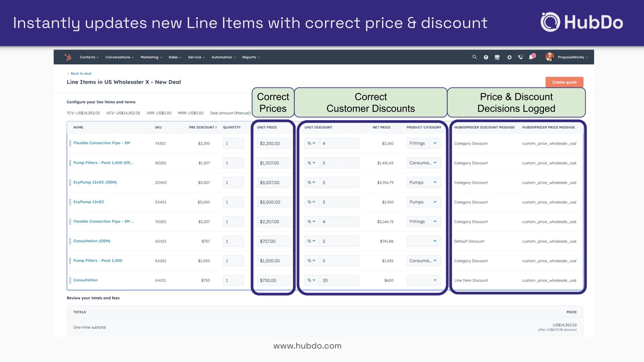Expand the ProposalWorks account menu
The height and width of the screenshot is (362, 644).
(x=573, y=57)
